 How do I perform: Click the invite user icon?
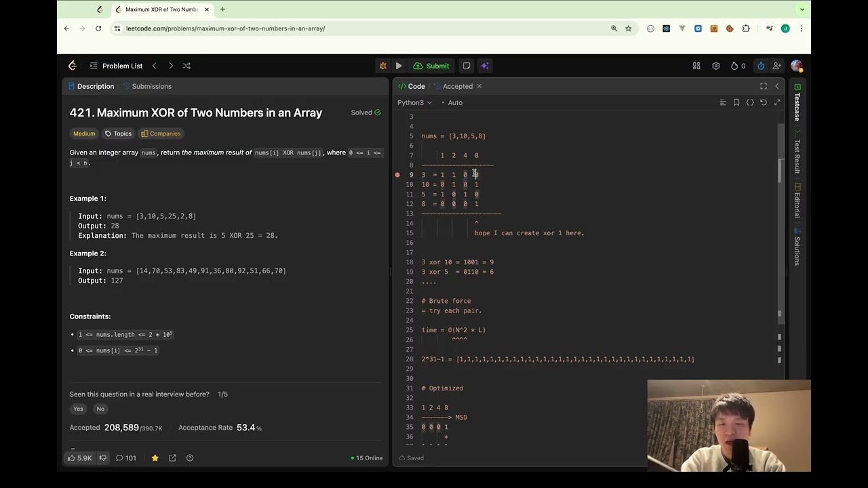[777, 66]
